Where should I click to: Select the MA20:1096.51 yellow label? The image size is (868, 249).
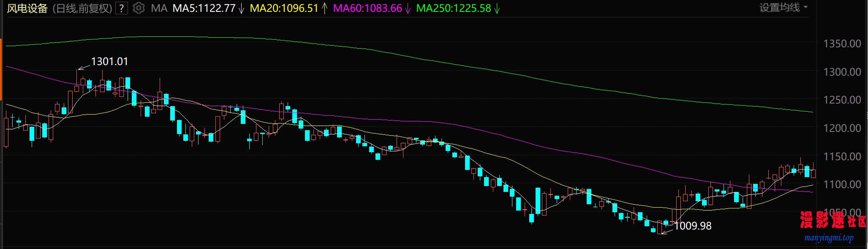coord(284,8)
